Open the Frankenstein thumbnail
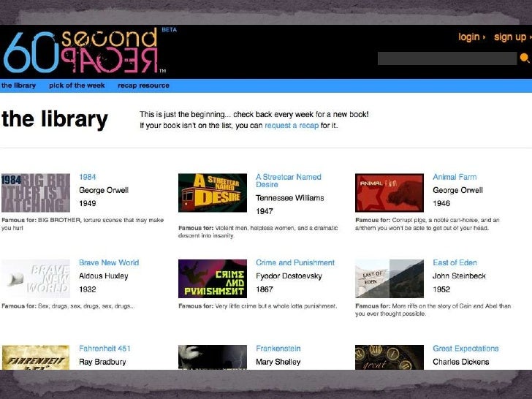 point(213,357)
